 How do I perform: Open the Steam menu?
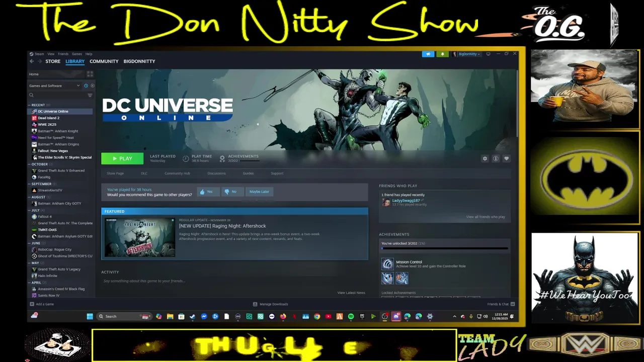tap(39, 54)
